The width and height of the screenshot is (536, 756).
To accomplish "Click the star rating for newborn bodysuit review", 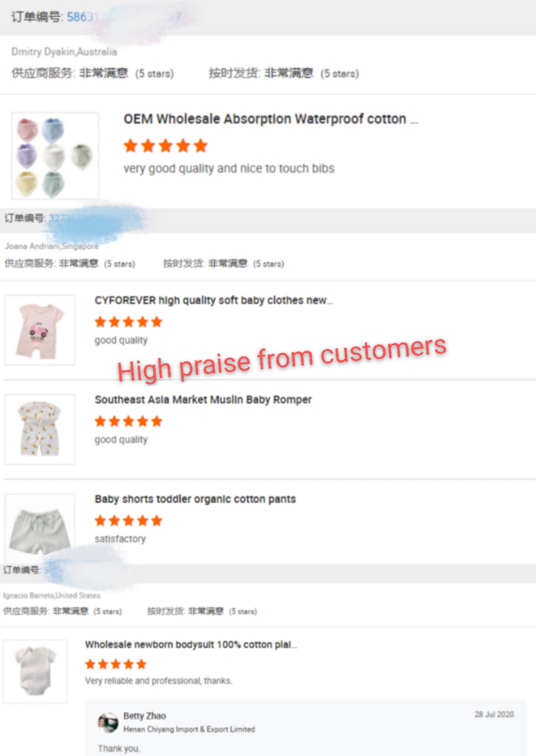I will 116,664.
